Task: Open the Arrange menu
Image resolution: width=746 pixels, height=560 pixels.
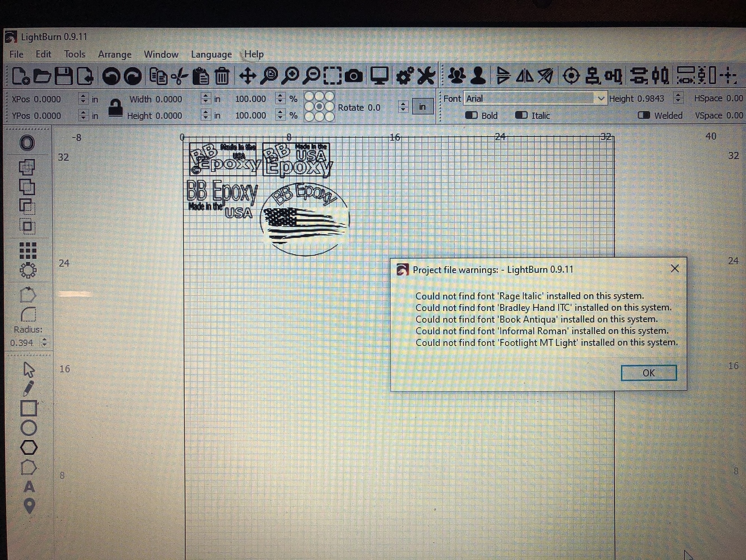Action: (114, 54)
